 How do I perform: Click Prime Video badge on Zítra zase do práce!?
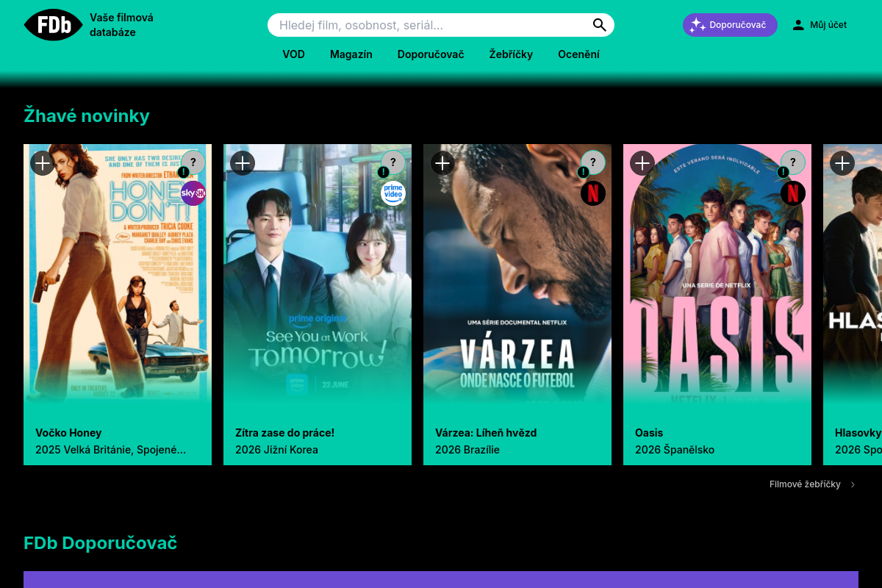[x=393, y=193]
